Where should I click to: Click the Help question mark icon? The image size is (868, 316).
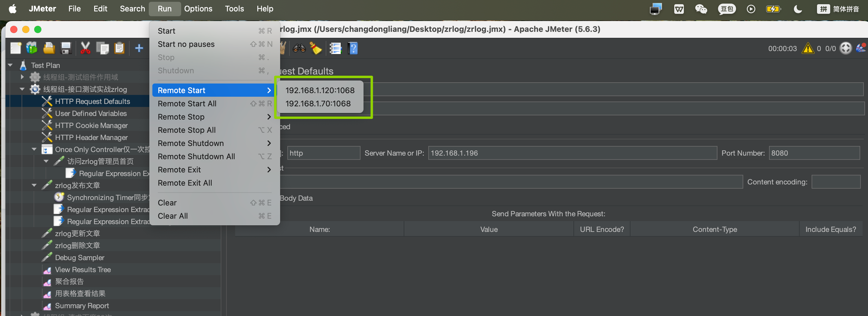(x=353, y=48)
